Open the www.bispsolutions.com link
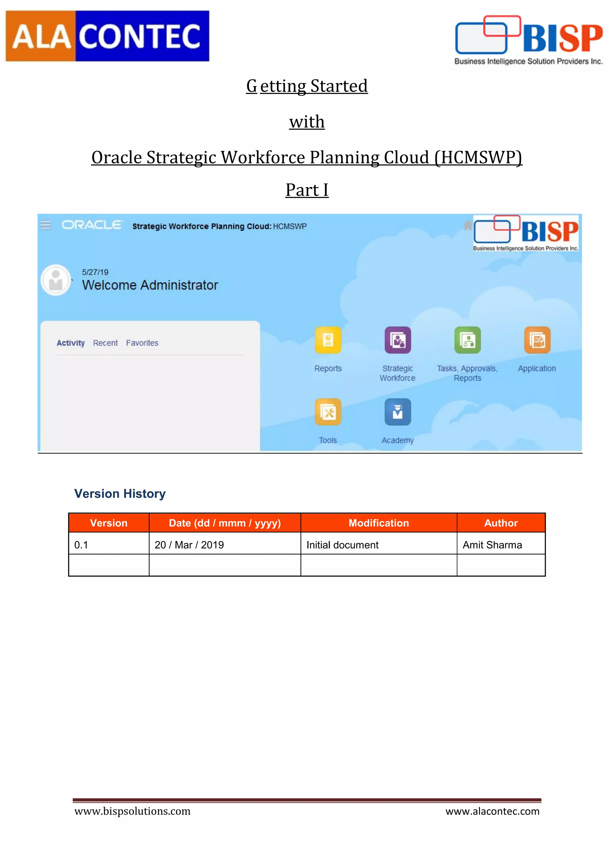The height and width of the screenshot is (868, 614). tap(132, 811)
